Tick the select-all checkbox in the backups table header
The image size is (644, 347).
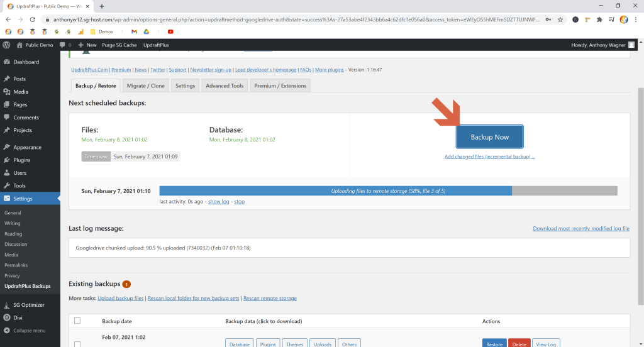[x=77, y=321]
